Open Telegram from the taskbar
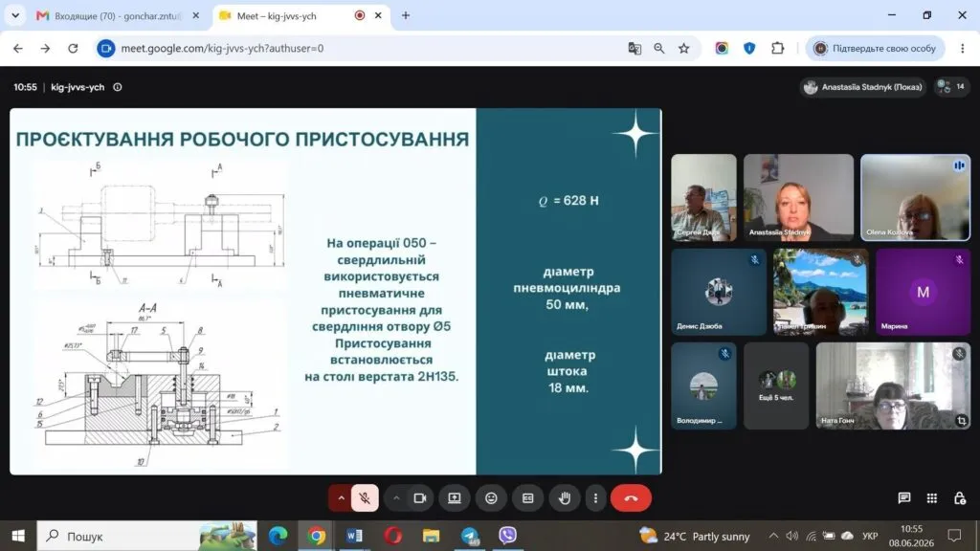 click(469, 536)
